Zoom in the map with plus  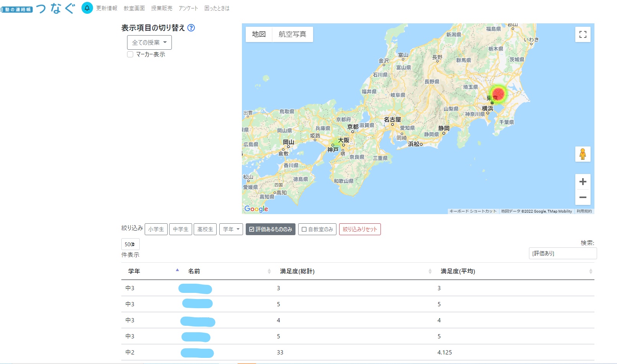(583, 182)
